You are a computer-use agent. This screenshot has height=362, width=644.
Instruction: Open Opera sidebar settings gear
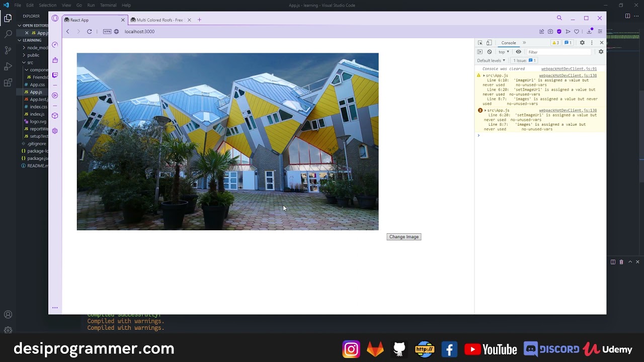(x=55, y=131)
